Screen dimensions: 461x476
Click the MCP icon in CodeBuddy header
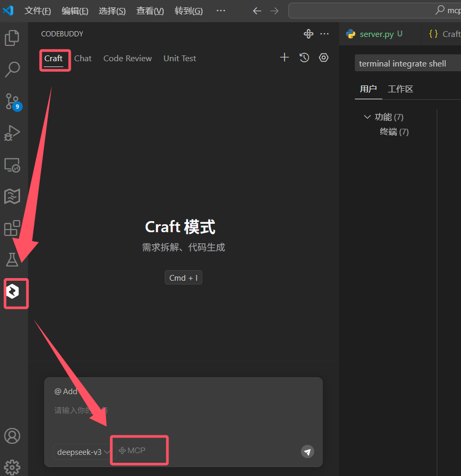[308, 34]
